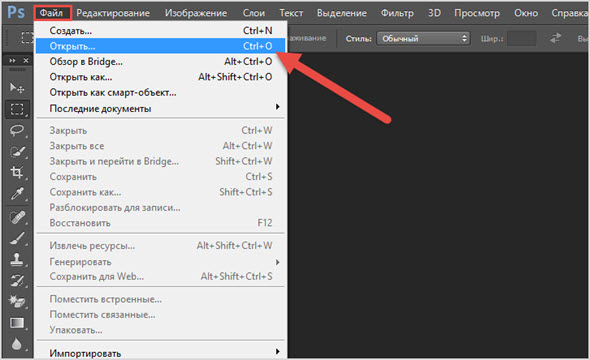Click Разблокировать для записи... entry
The width and height of the screenshot is (590, 360).
[160, 208]
